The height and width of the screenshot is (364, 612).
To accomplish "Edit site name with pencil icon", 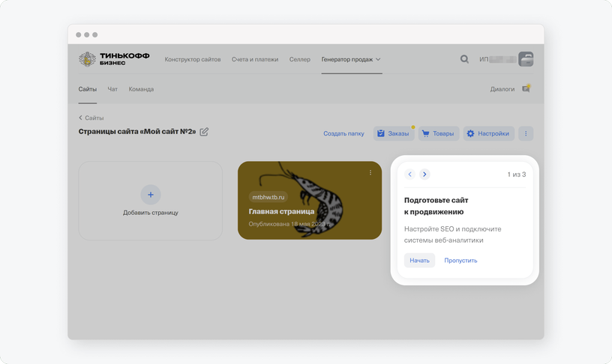I will (204, 132).
